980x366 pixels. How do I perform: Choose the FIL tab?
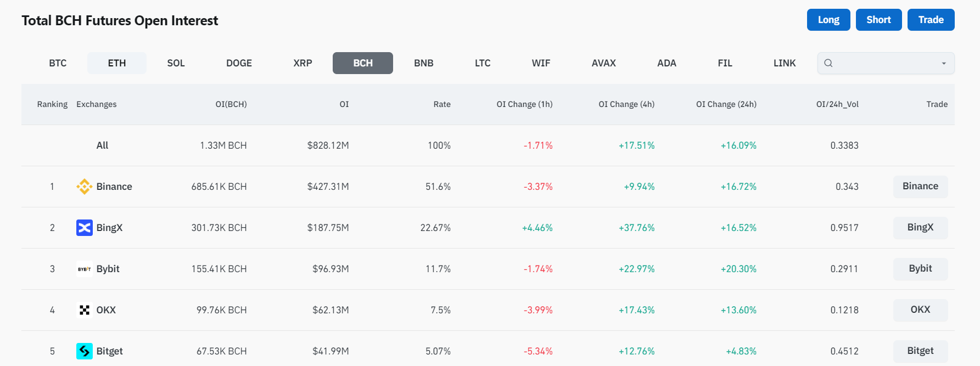click(x=725, y=63)
